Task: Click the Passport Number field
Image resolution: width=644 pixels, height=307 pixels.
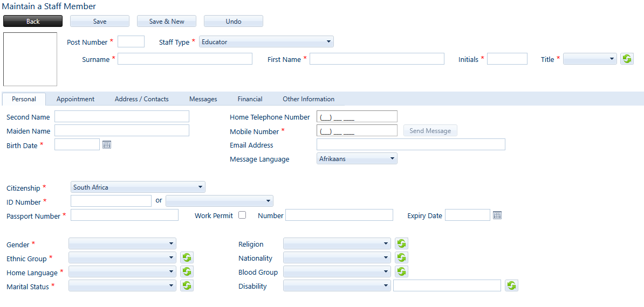Action: pos(125,215)
